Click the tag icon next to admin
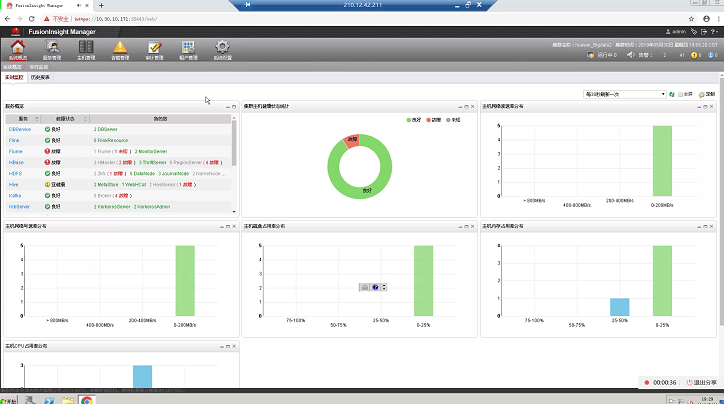The width and height of the screenshot is (724, 404). 694,32
